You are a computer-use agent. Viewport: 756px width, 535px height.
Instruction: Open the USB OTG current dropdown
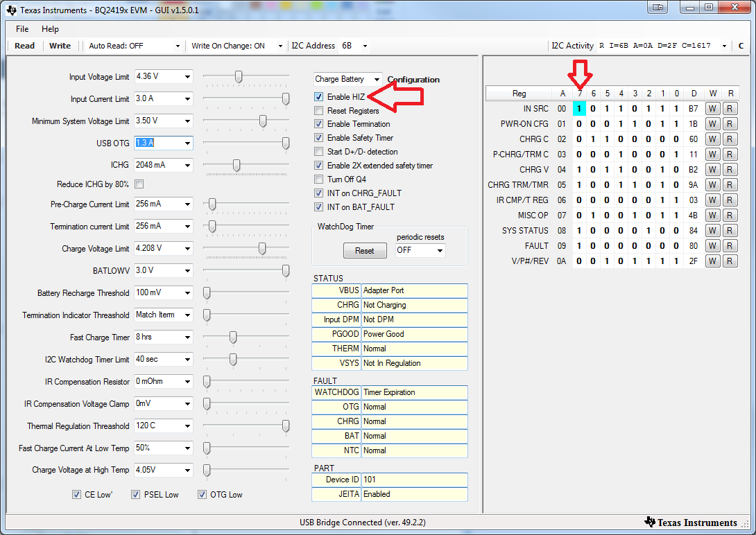pyautogui.click(x=187, y=143)
